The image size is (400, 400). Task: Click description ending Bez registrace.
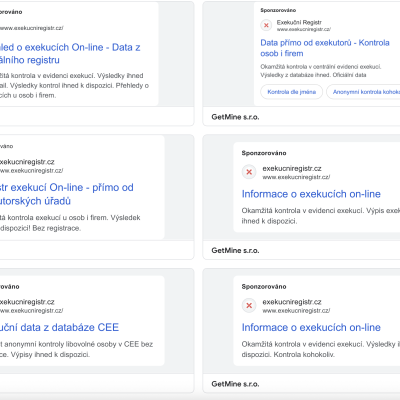70,223
